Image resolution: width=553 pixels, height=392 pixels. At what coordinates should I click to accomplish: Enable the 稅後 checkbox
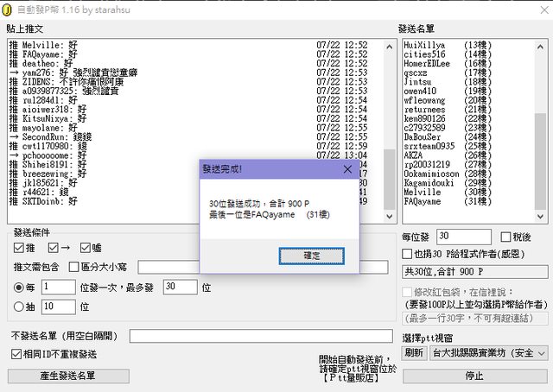coord(504,237)
